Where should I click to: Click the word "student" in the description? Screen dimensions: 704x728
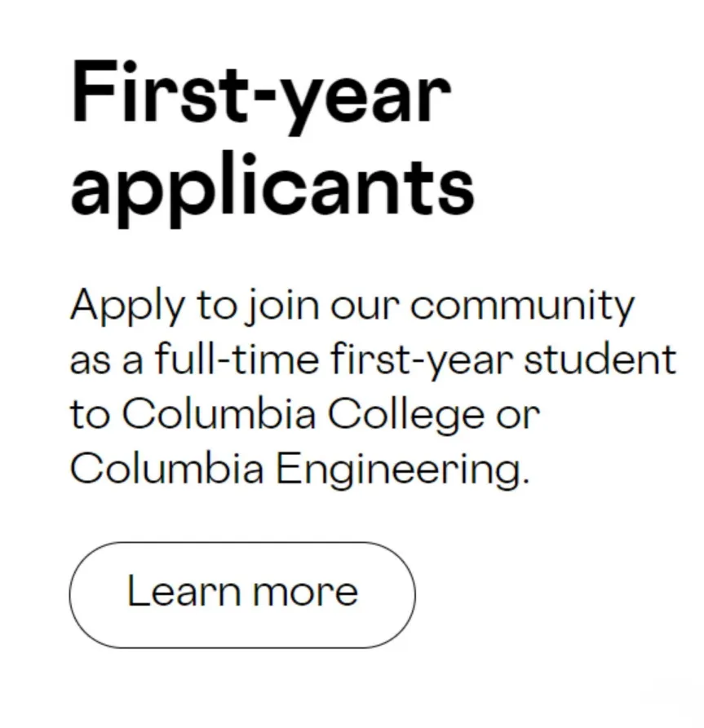click(x=600, y=360)
